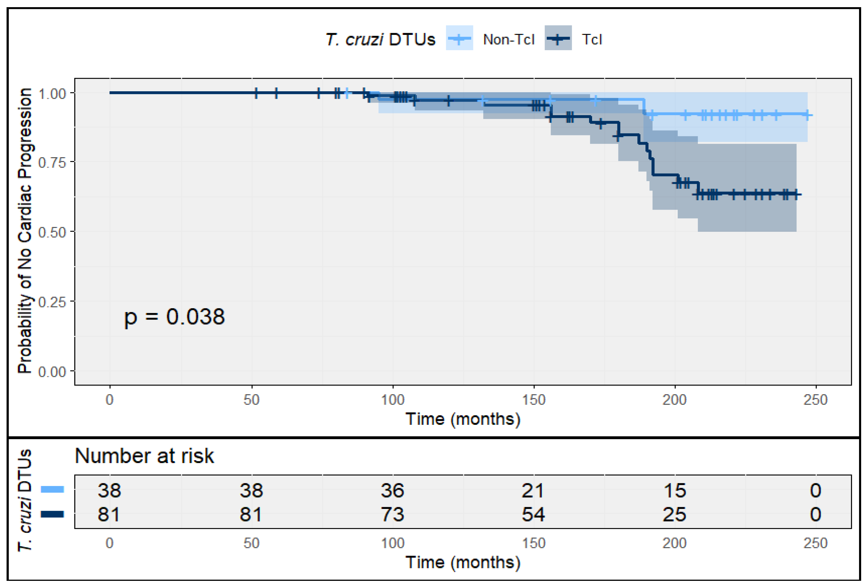
Task: Select the TcI legend label text
Action: [x=592, y=39]
